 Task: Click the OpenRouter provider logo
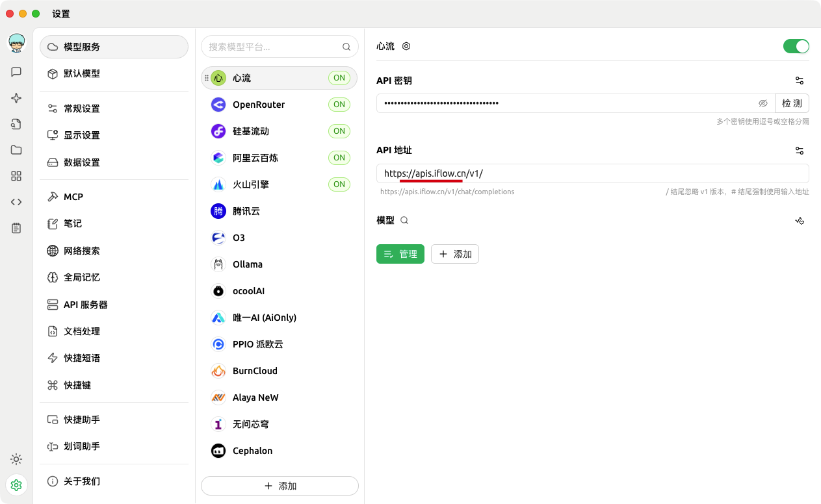[x=218, y=105]
